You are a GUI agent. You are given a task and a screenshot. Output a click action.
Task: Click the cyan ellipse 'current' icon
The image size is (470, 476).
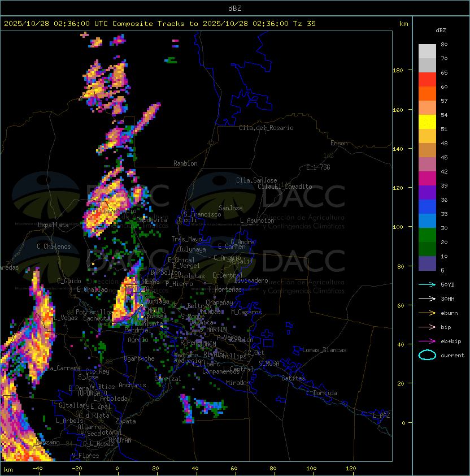(x=427, y=355)
